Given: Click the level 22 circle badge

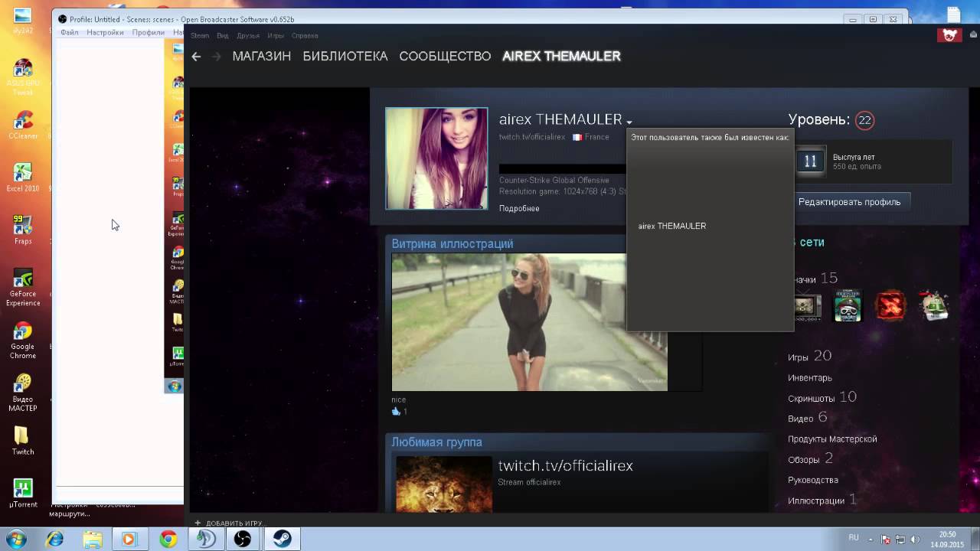Looking at the screenshot, I should (864, 120).
